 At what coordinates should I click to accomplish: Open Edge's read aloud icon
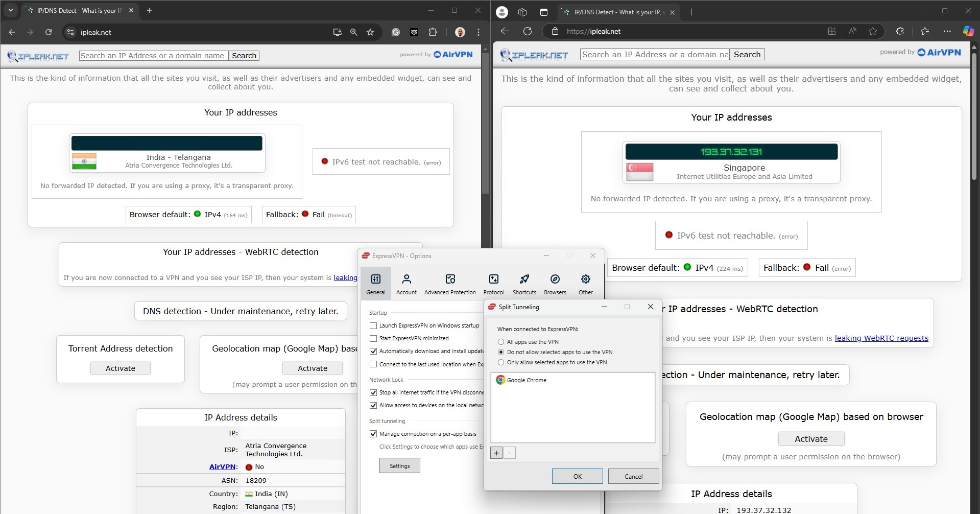click(852, 31)
